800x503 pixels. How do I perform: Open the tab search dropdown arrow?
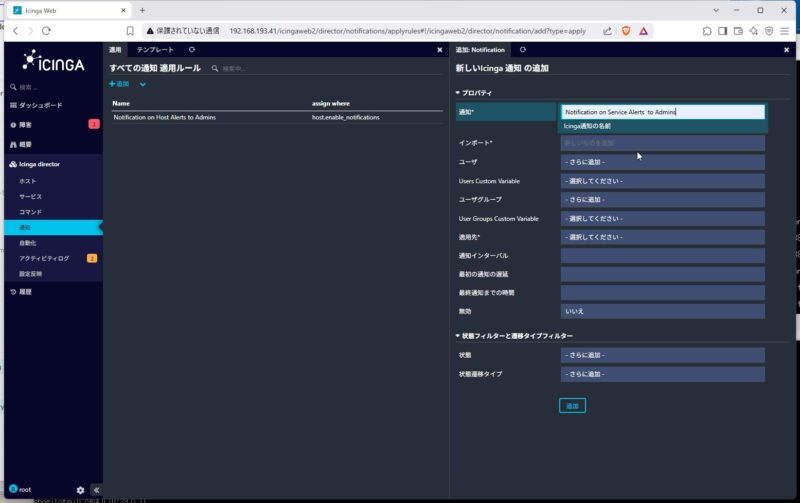point(716,10)
